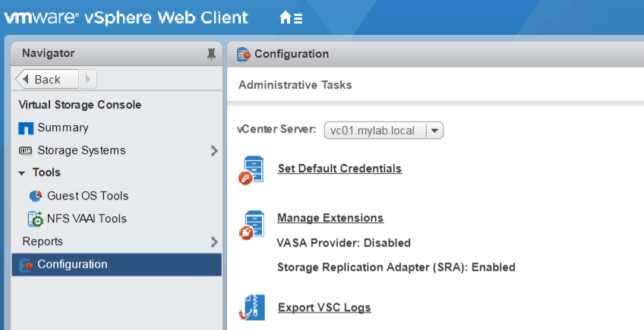Click the home menu icon in header
Viewport: 644px width, 330px height.
[x=291, y=17]
